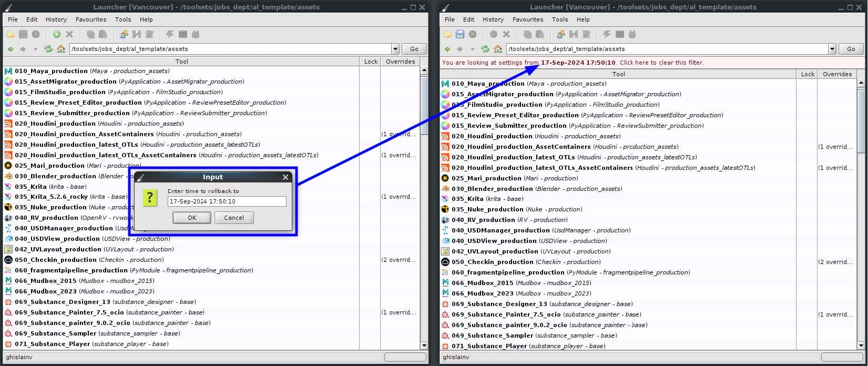Open the history dropdown triangle in right window
Image resolution: width=868 pixels, height=366 pixels.
pyautogui.click(x=473, y=49)
